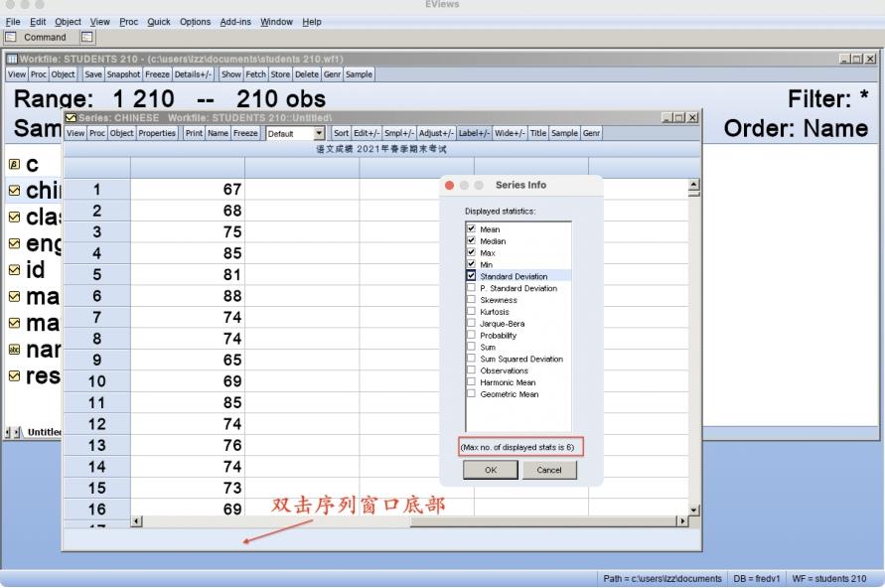The image size is (885, 588).
Task: Cancel the Series Info dialog
Action: (549, 471)
